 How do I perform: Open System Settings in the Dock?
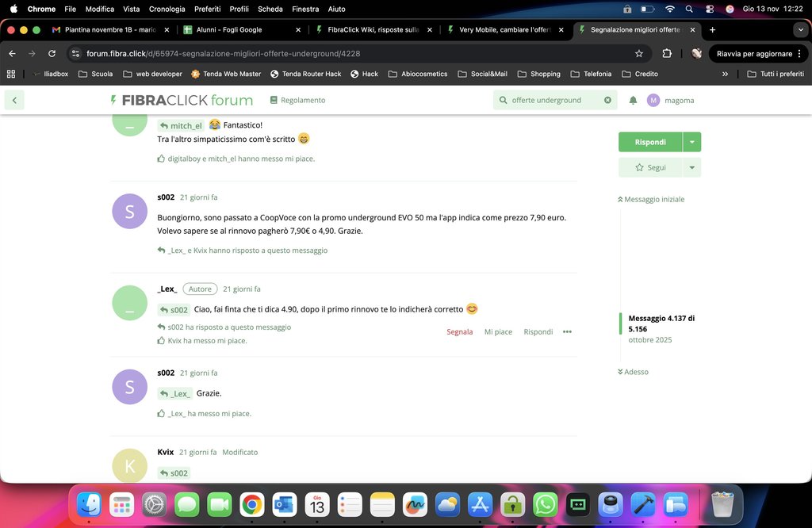click(x=155, y=505)
